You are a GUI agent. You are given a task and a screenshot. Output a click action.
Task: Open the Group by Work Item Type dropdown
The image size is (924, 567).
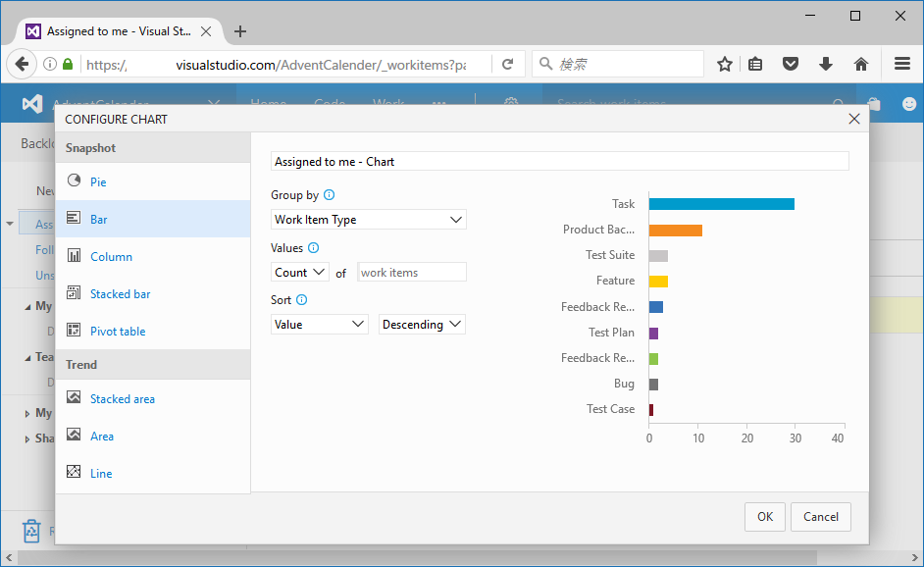(x=368, y=220)
